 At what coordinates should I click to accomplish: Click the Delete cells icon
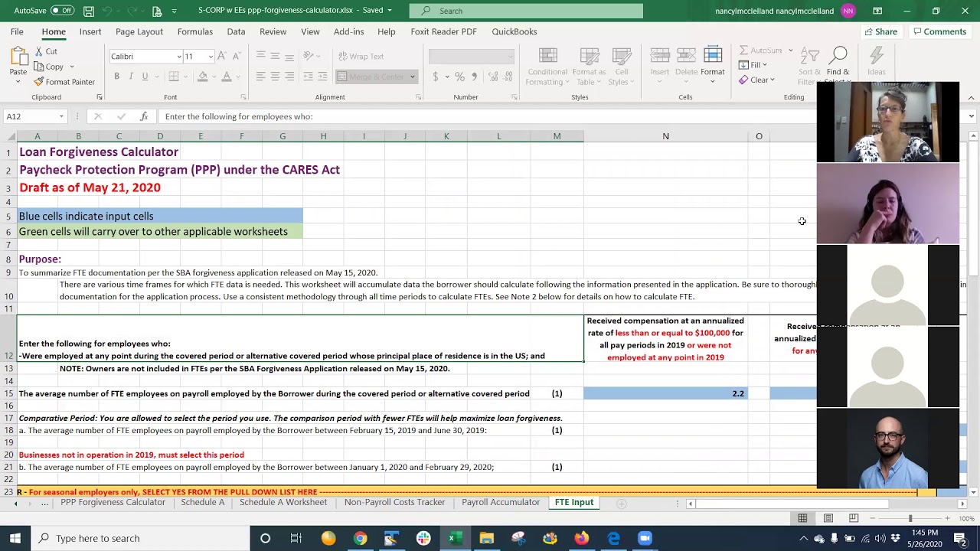click(686, 63)
